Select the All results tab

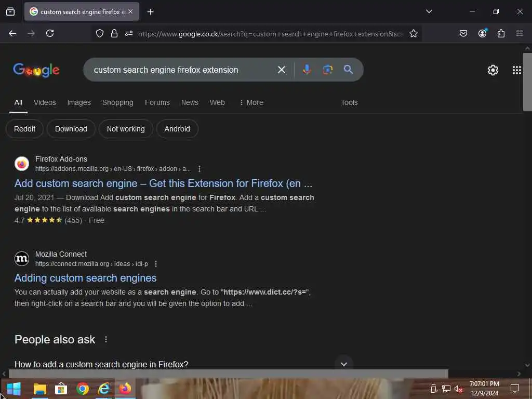[18, 102]
